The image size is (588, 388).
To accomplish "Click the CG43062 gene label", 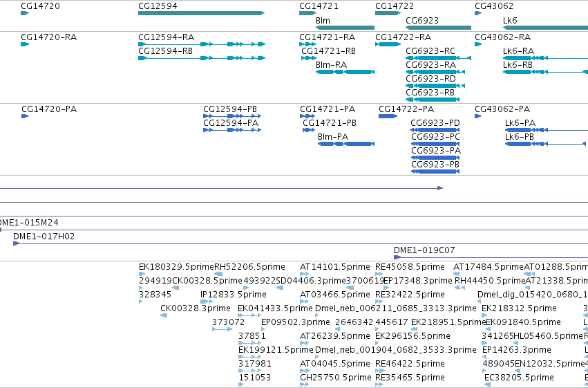I will coord(494,6).
